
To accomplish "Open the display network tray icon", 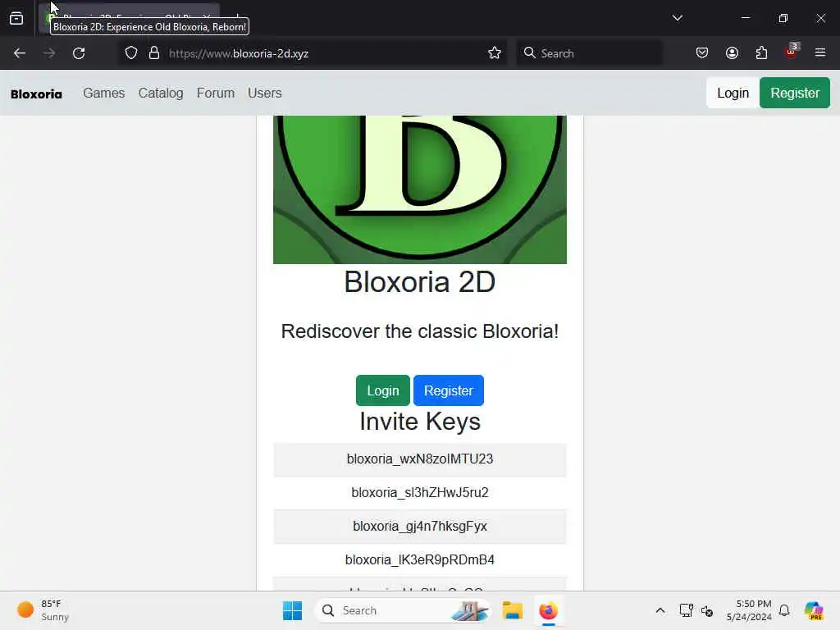I will click(686, 610).
